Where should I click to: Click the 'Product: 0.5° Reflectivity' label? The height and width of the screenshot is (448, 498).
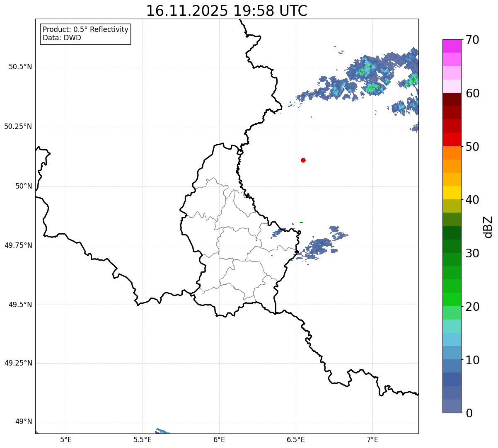tap(85, 30)
